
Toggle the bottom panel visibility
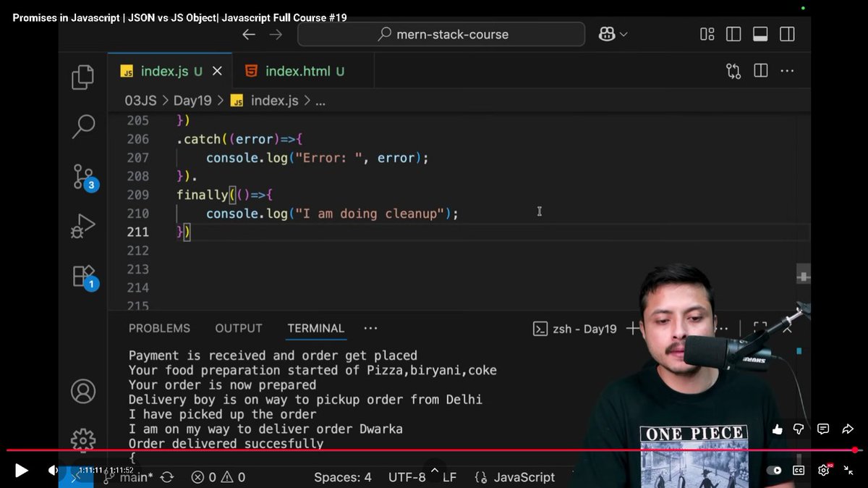(760, 34)
